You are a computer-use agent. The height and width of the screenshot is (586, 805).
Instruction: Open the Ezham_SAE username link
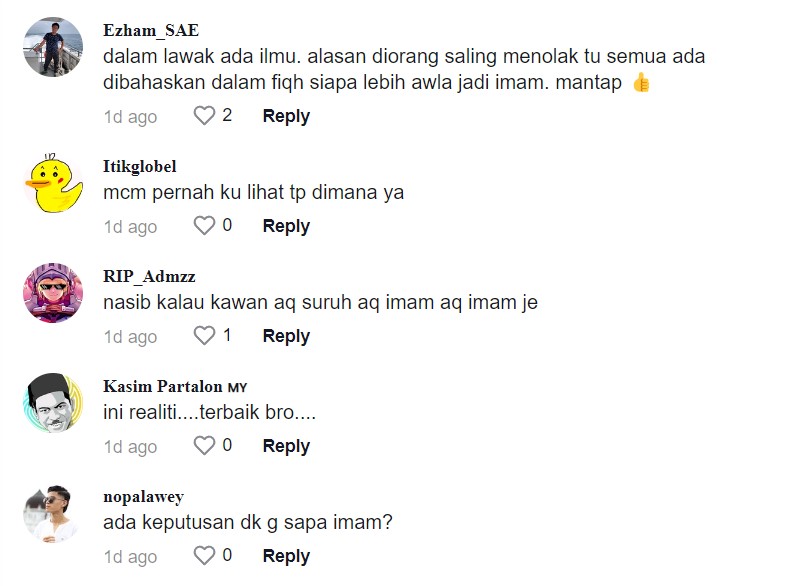pyautogui.click(x=151, y=30)
